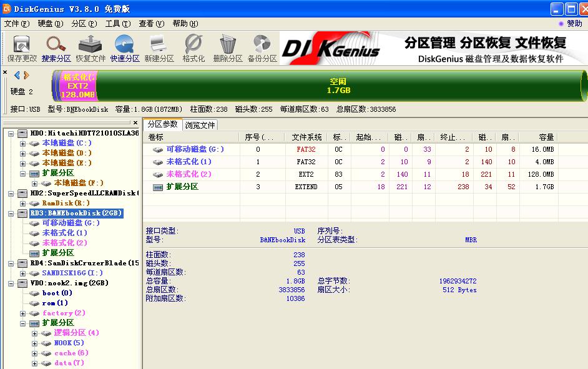Viewport: 588px width, 369px height.
Task: Click the MBR partition table type value
Action: pyautogui.click(x=471, y=240)
